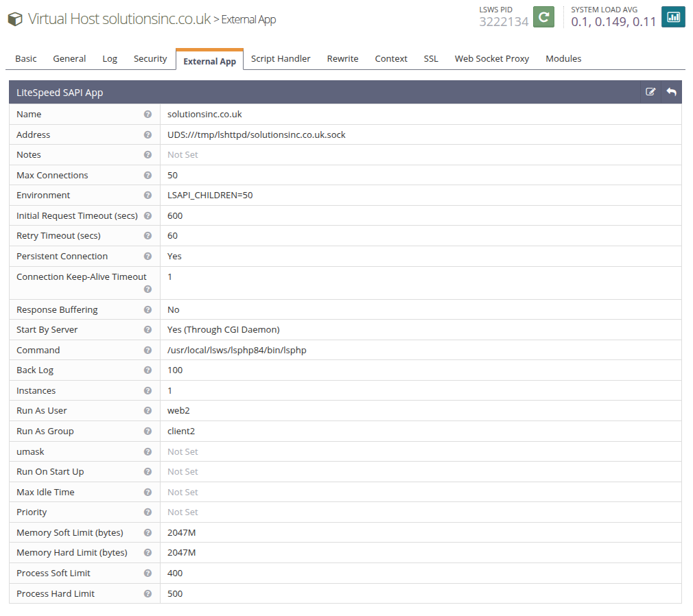Open help icon for Command
Viewport: 693px width, 616px height.
148,350
